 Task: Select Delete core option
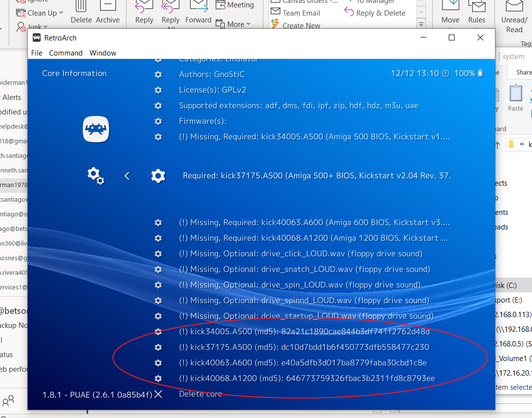(x=201, y=394)
